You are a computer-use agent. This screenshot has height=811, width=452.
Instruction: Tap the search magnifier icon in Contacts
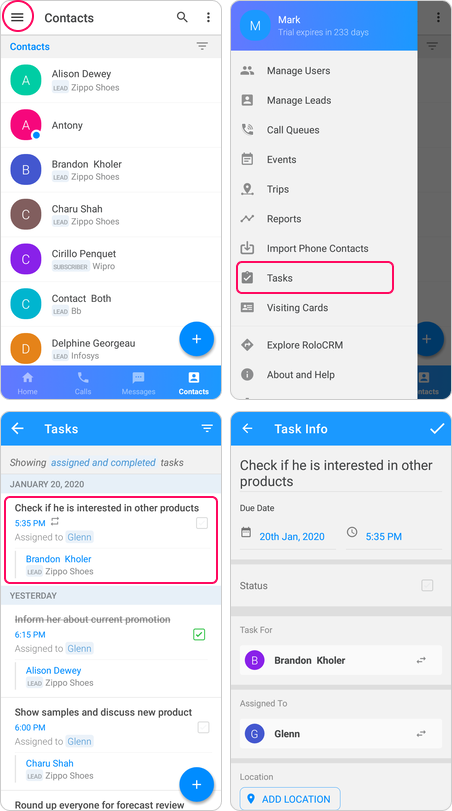pyautogui.click(x=182, y=17)
